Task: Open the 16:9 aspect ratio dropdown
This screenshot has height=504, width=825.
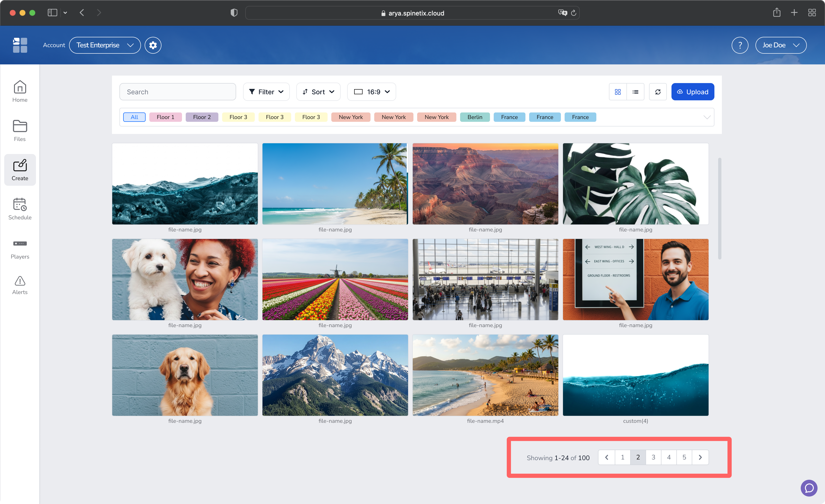Action: tap(371, 92)
